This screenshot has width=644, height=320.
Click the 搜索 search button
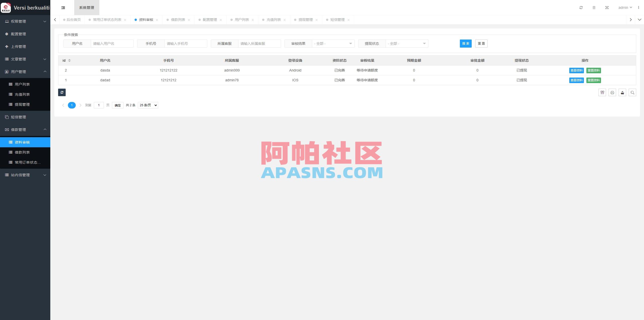pos(465,43)
